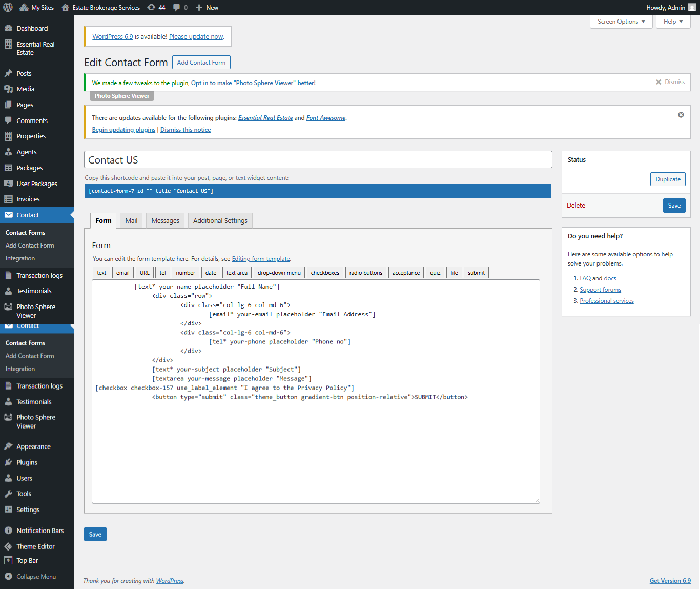Dismiss the plugin updates notice via its X icon
This screenshot has width=700, height=591.
(681, 115)
